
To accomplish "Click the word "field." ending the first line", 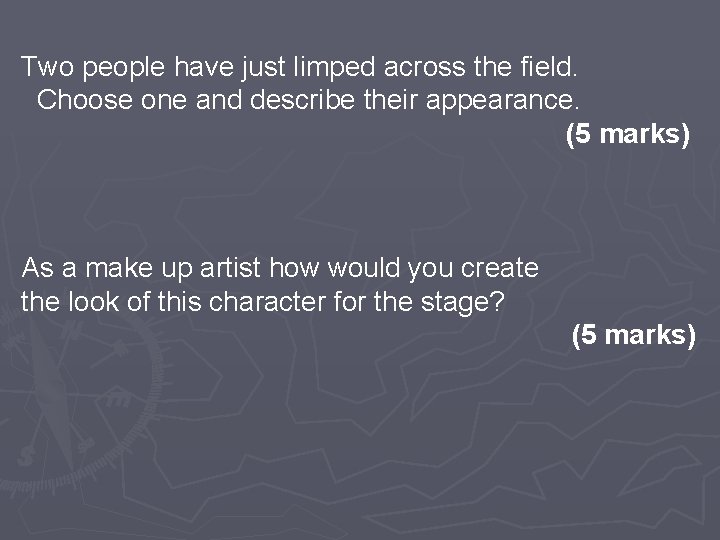I will point(546,68).
